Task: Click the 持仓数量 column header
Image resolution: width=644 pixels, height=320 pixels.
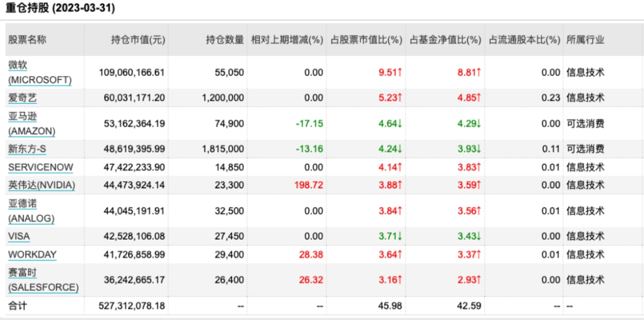Action: [225, 40]
